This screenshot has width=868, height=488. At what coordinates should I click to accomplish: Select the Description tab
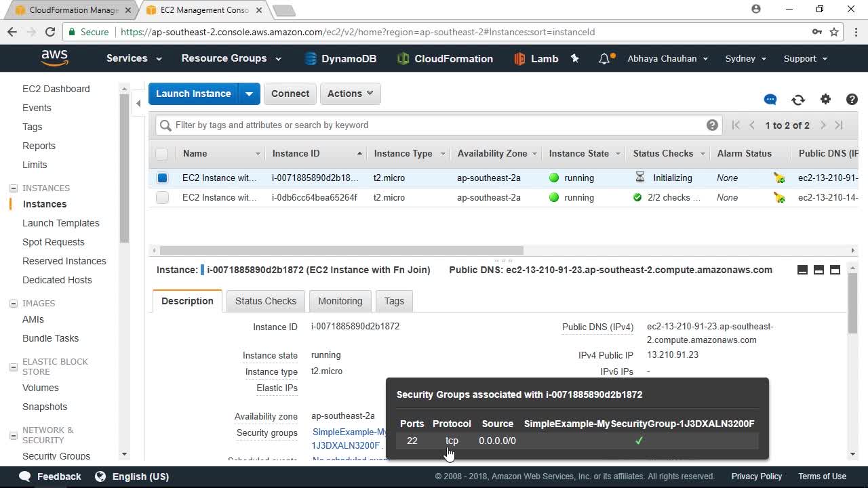coord(187,301)
